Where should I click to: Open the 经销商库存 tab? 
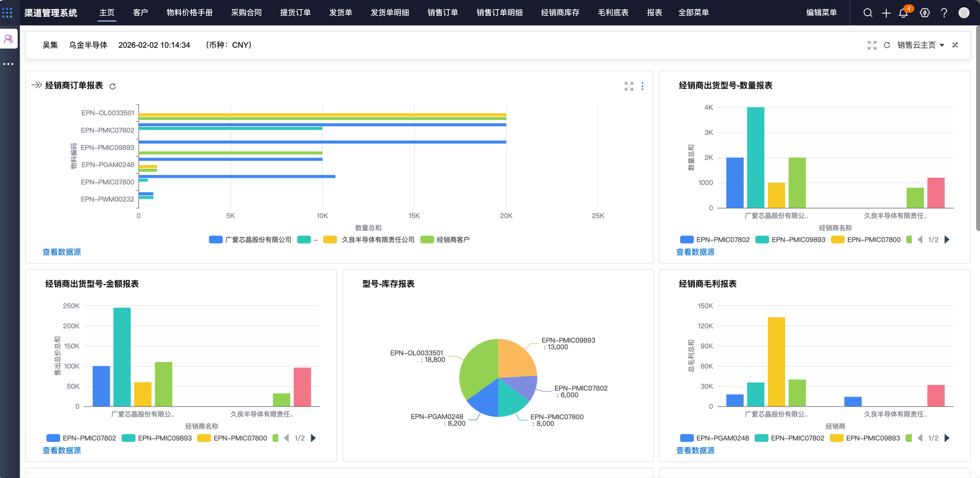coord(560,13)
